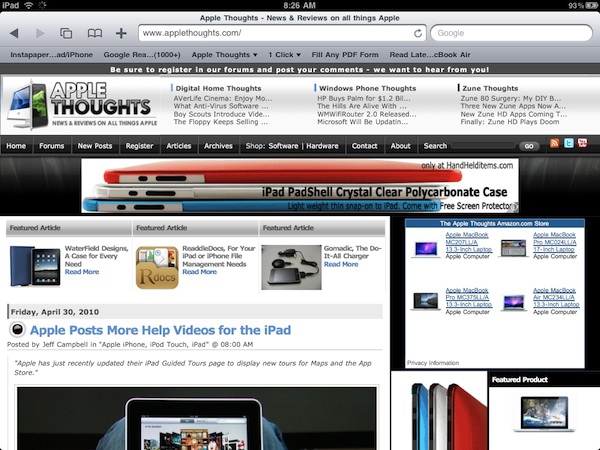Open the About nav item
The height and width of the screenshot is (450, 600).
[400, 146]
